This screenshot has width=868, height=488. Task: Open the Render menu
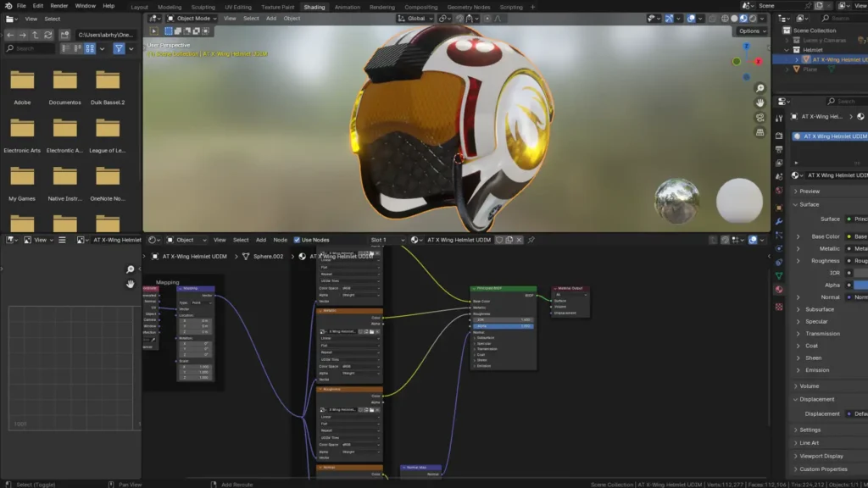[58, 6]
